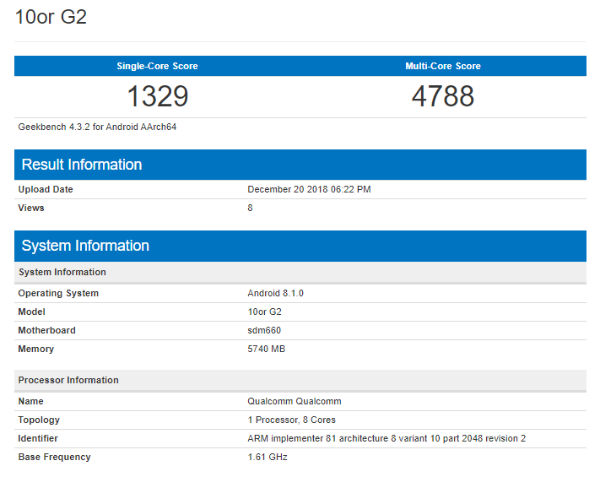The height and width of the screenshot is (477, 600).
Task: Select '1 Processor, 8 Cores' value
Action: pyautogui.click(x=292, y=420)
